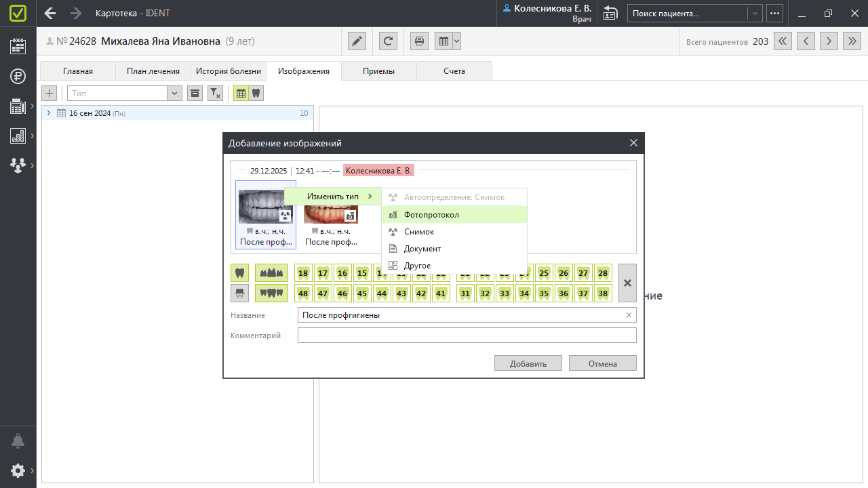Open the Изменить тип submenu item
The height and width of the screenshot is (488, 868).
point(332,197)
